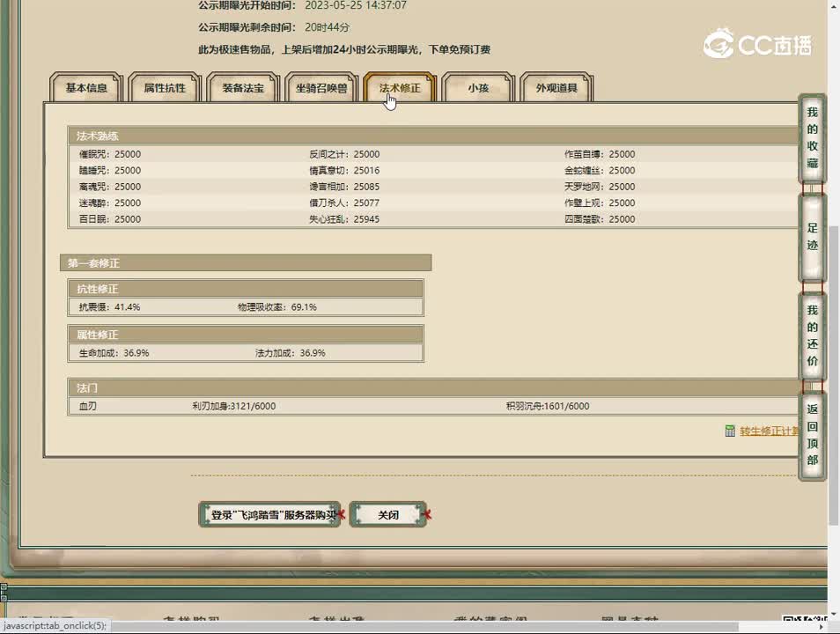
Task: Open the 转生修正计算 link
Action: 768,431
